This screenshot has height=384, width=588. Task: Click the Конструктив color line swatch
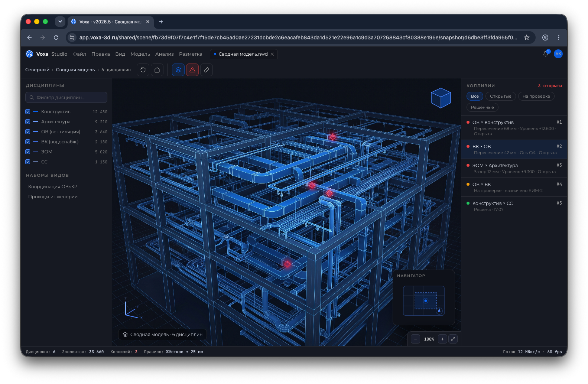[36, 112]
